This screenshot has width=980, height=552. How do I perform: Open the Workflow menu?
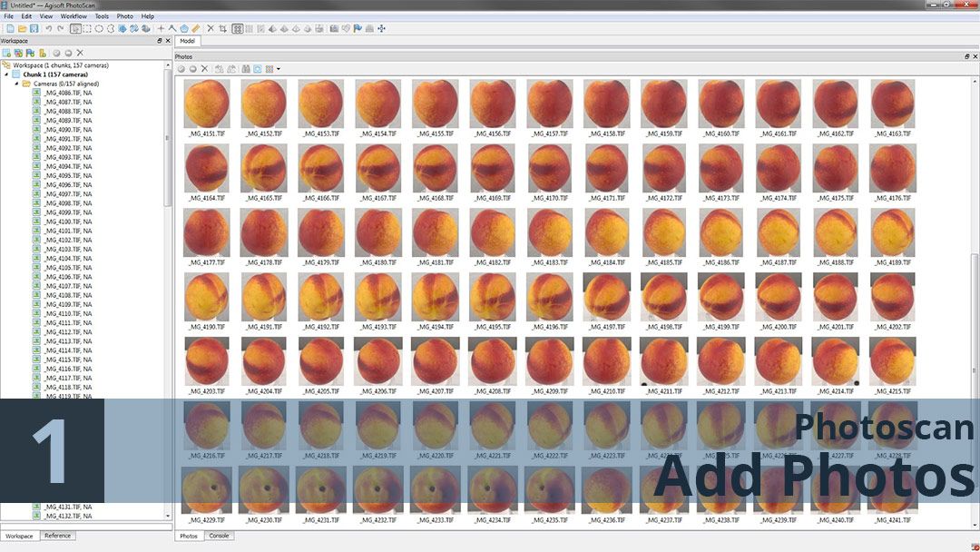pos(73,16)
